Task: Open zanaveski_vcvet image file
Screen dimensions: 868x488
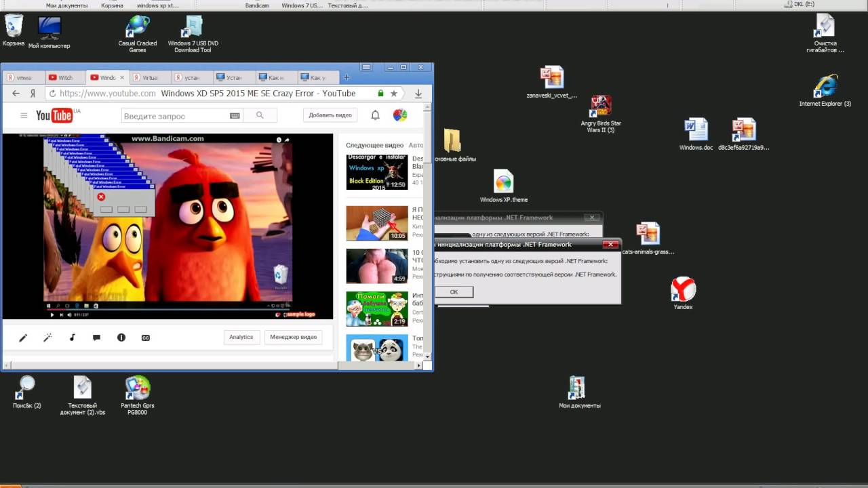Action: [x=552, y=83]
